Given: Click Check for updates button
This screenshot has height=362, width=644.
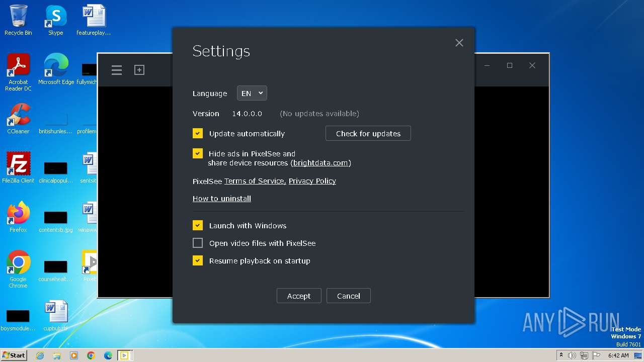Looking at the screenshot, I should (368, 133).
